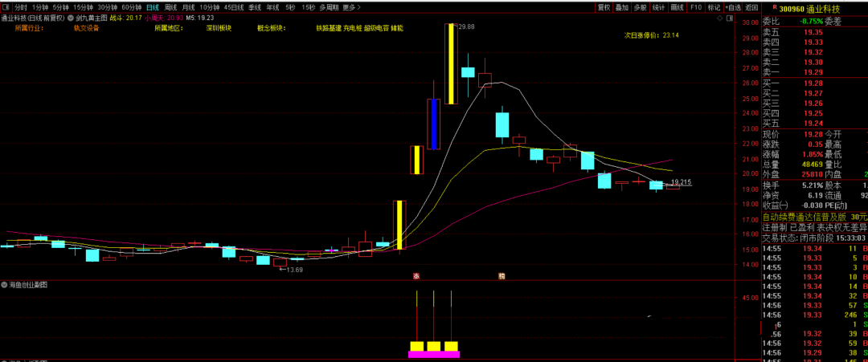The height and width of the screenshot is (362, 868).
Task: Click the round icon before 剑九黄主图
Action: [71, 16]
